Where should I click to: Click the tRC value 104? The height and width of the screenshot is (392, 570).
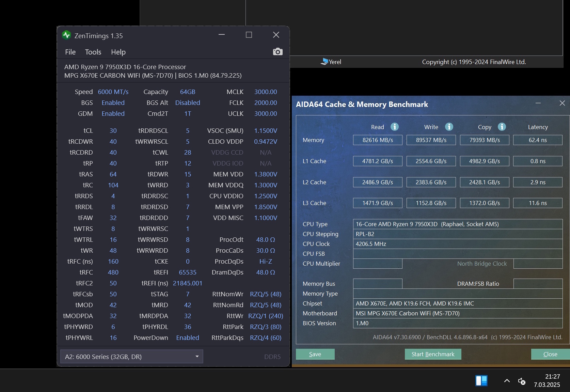click(113, 185)
